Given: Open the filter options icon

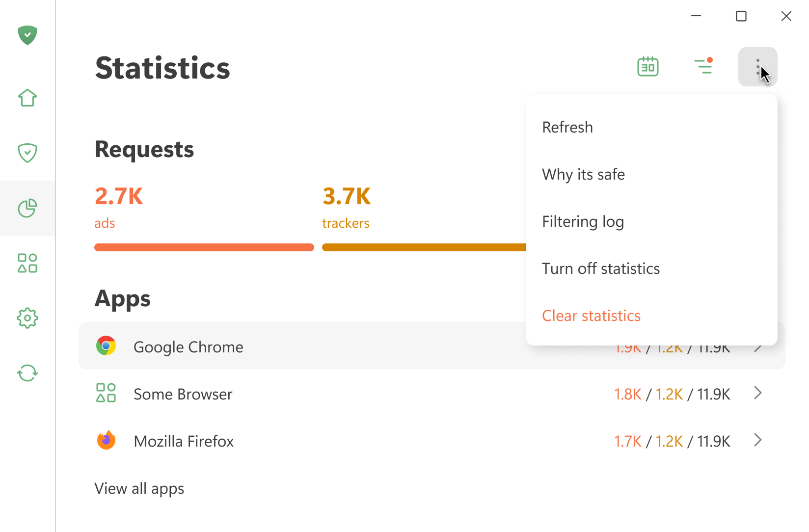Looking at the screenshot, I should click(704, 67).
